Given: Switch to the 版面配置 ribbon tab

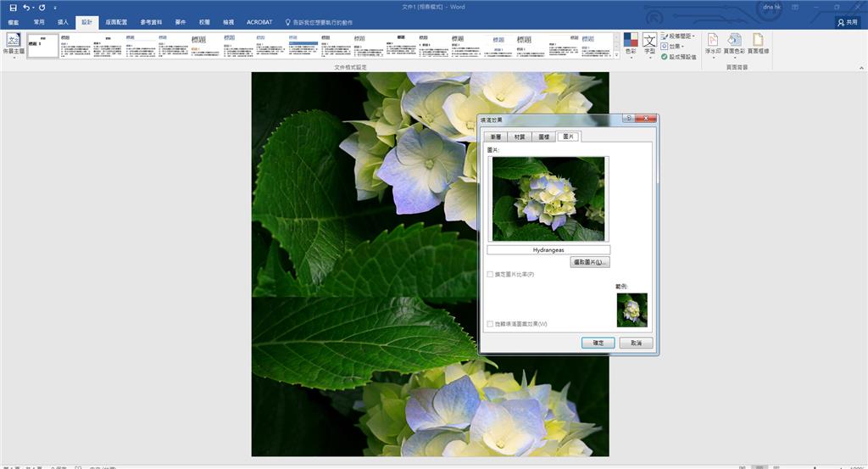Looking at the screenshot, I should [116, 22].
